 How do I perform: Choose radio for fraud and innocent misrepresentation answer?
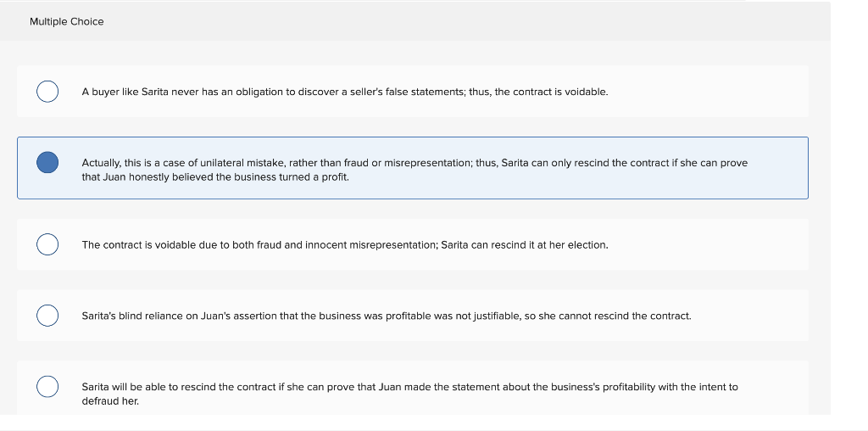[x=47, y=245]
